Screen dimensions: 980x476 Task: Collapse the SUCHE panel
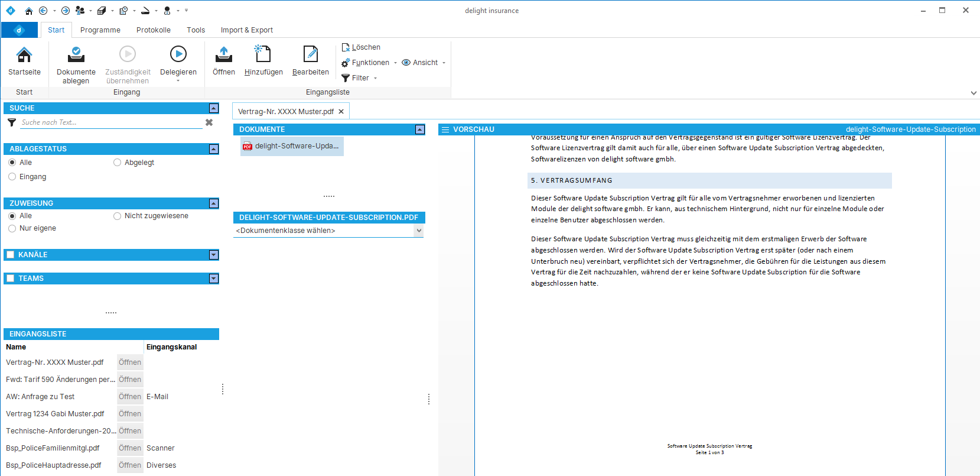[x=214, y=108]
